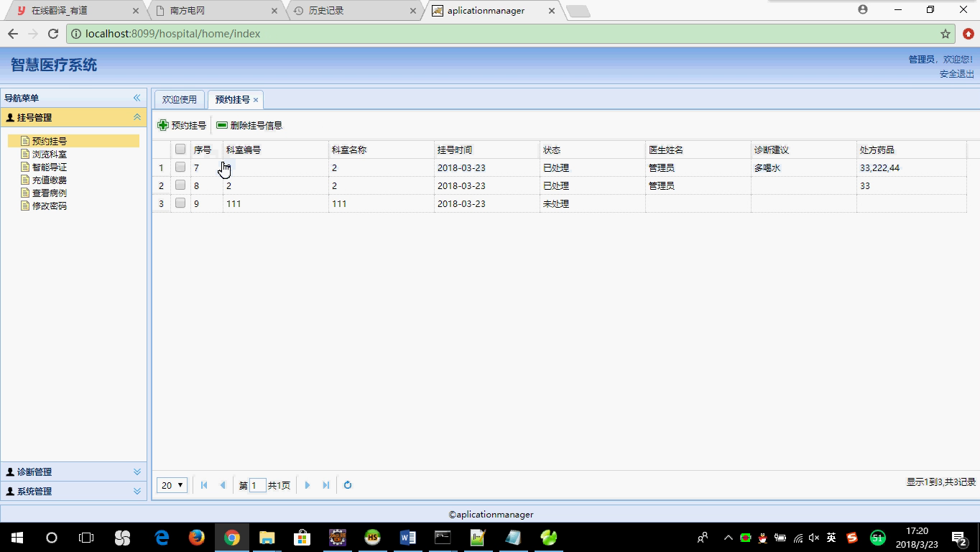Open 预约挂号 in the navigation tree
The width and height of the screenshot is (980, 552).
coord(50,142)
